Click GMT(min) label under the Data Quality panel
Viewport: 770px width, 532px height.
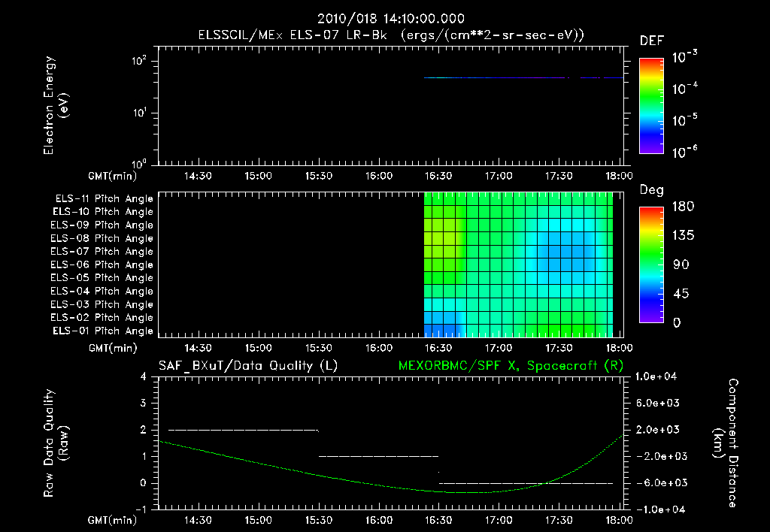[113, 520]
